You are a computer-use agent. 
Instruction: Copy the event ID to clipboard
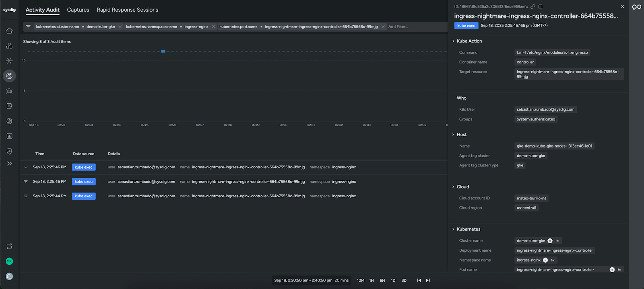coord(540,6)
